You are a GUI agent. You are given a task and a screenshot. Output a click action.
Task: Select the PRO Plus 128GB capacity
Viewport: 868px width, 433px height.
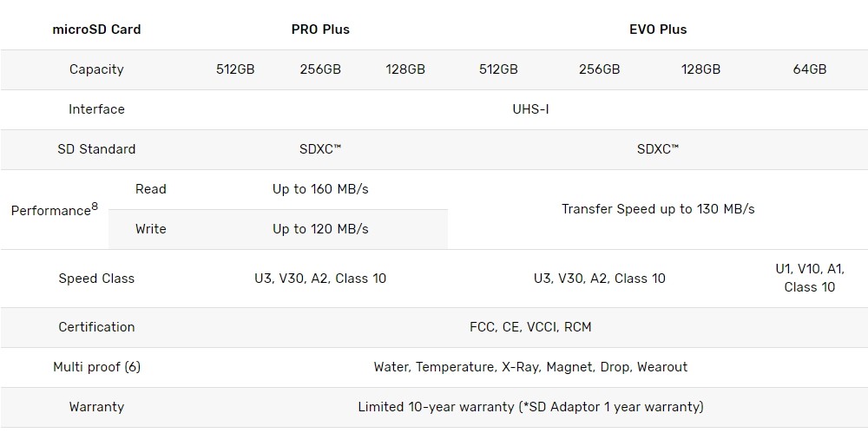coord(405,69)
